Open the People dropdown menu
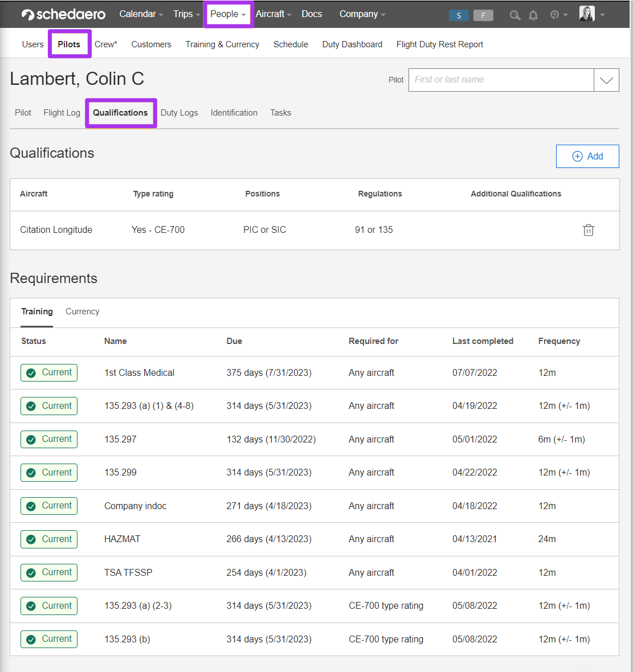 tap(228, 14)
